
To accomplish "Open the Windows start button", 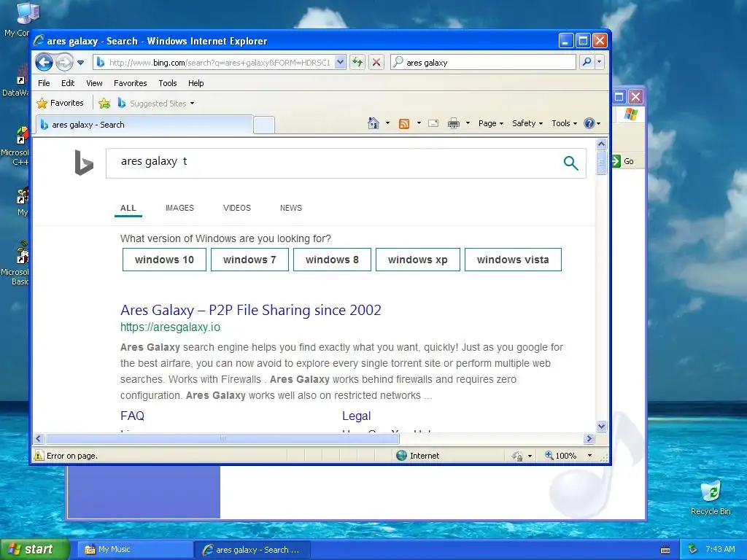I will point(35,550).
